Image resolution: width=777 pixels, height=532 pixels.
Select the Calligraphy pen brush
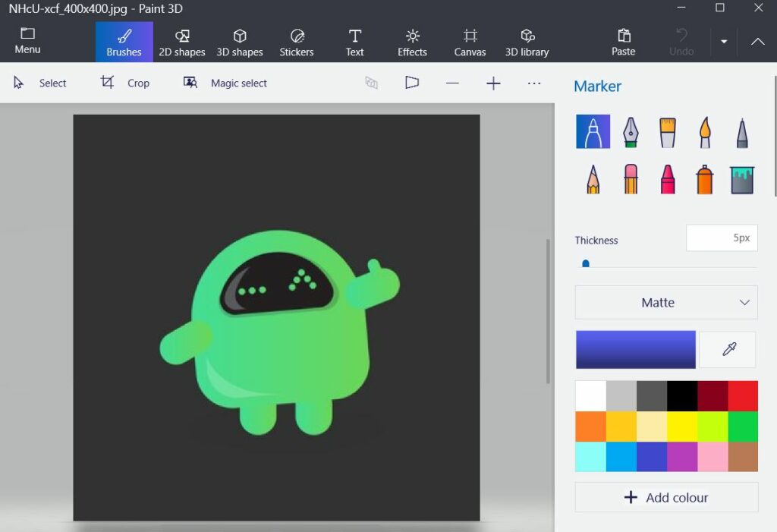(x=630, y=131)
